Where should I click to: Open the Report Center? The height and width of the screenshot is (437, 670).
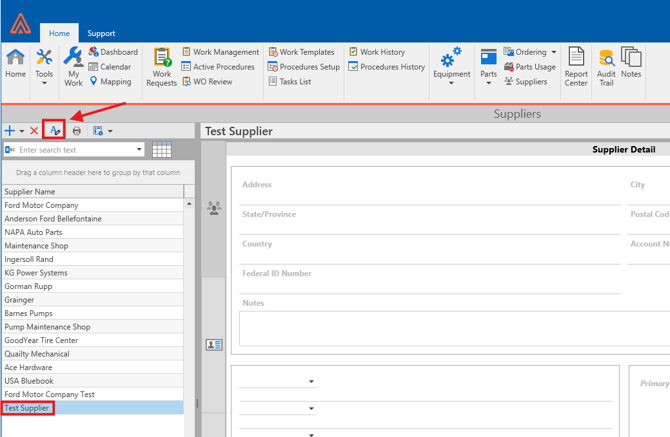click(576, 66)
